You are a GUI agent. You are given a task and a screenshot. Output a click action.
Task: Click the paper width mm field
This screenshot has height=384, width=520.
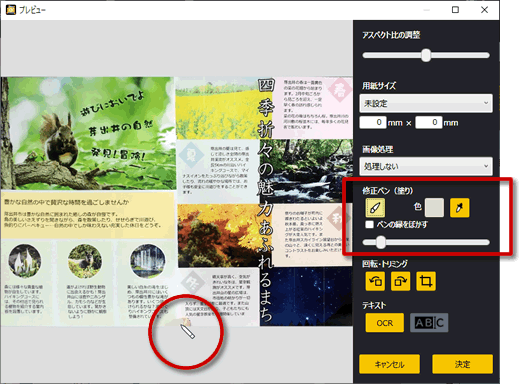coord(373,122)
